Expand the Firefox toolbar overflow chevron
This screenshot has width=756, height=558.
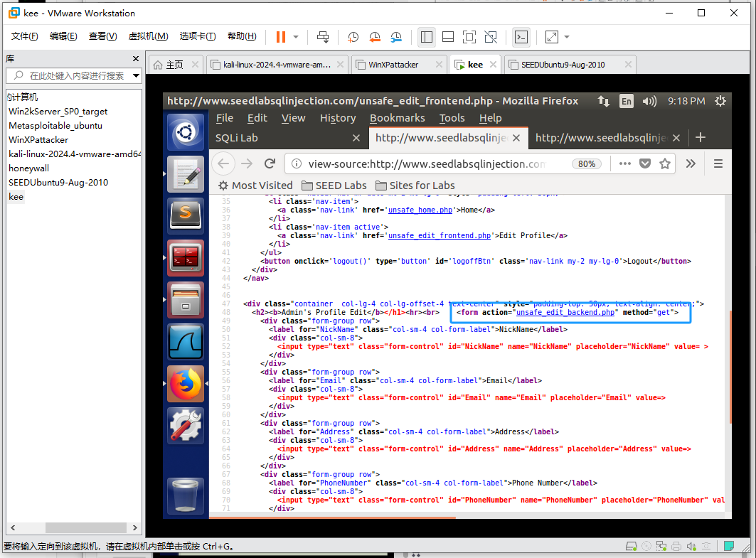[x=691, y=163]
